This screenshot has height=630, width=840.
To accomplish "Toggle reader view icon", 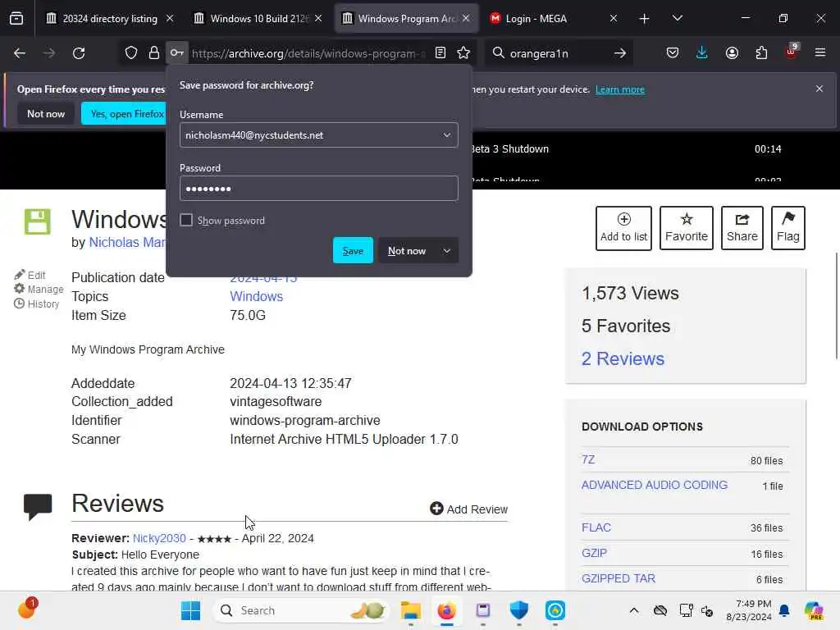I will 441,53.
